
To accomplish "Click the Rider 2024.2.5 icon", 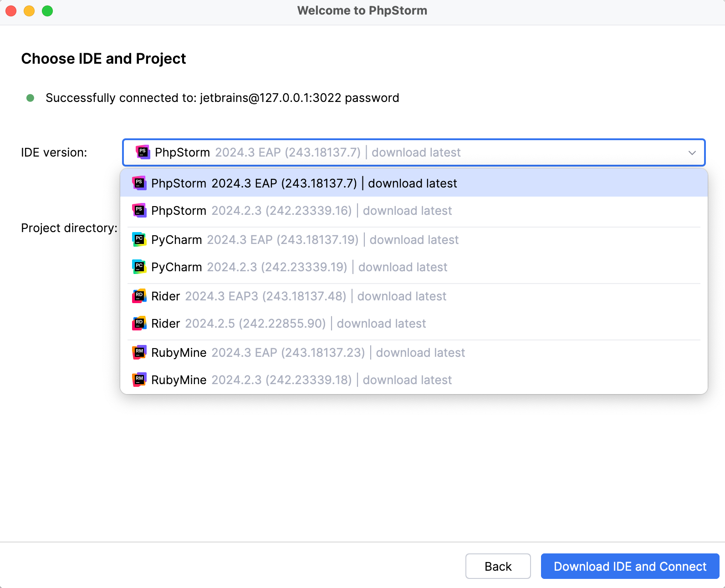I will (139, 323).
